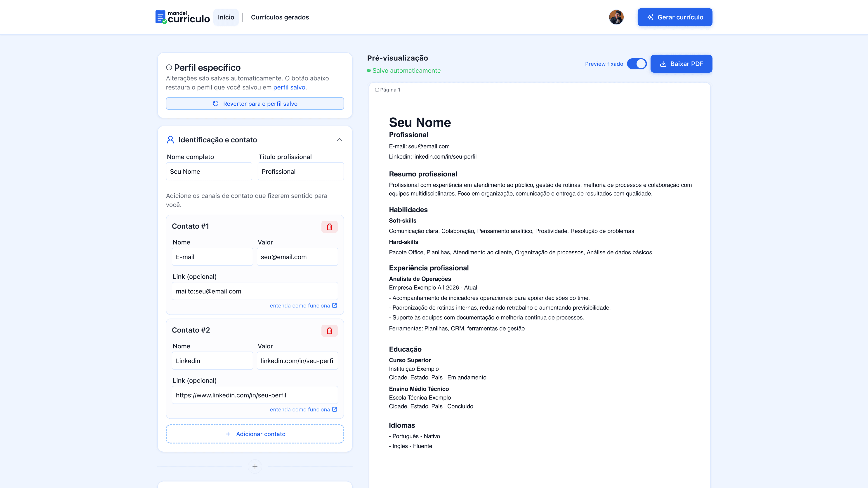Delete Contato #2 with trash icon

click(329, 331)
